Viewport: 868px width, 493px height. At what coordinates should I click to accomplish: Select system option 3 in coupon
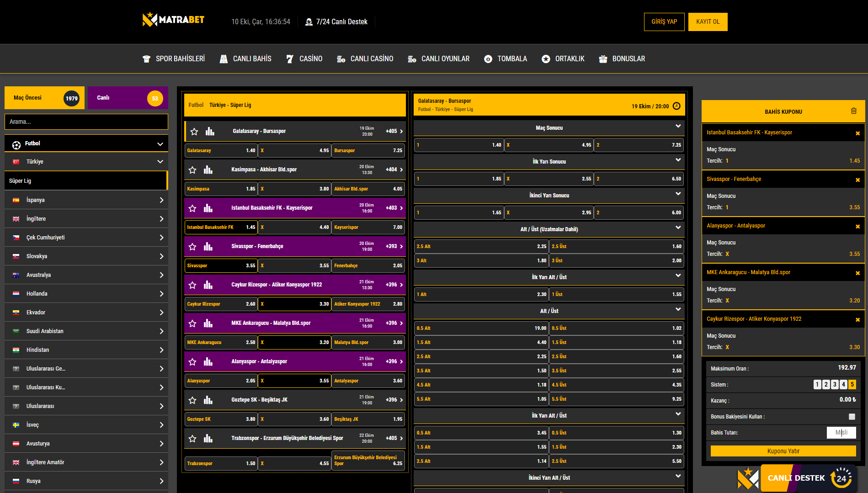coord(835,385)
